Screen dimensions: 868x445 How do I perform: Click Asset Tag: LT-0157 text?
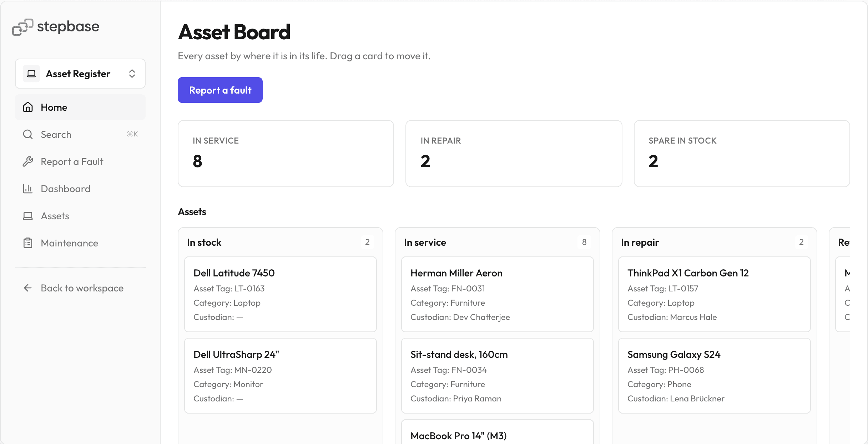pos(663,289)
